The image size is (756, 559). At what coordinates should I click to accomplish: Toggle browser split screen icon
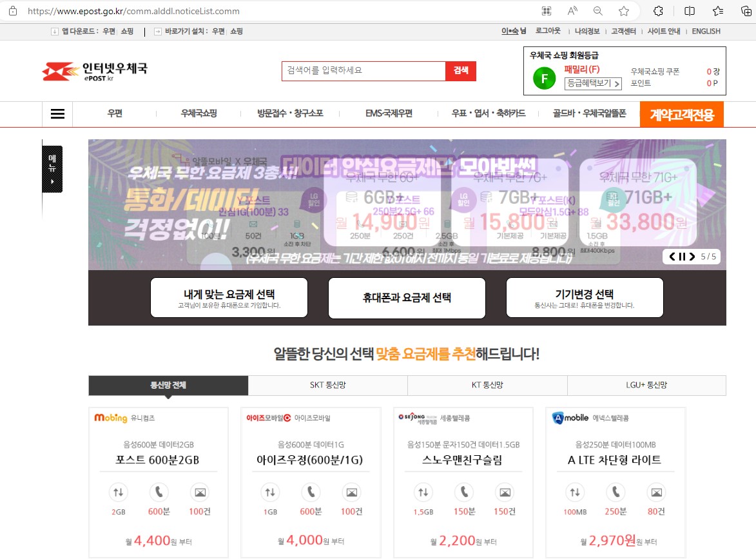point(690,10)
